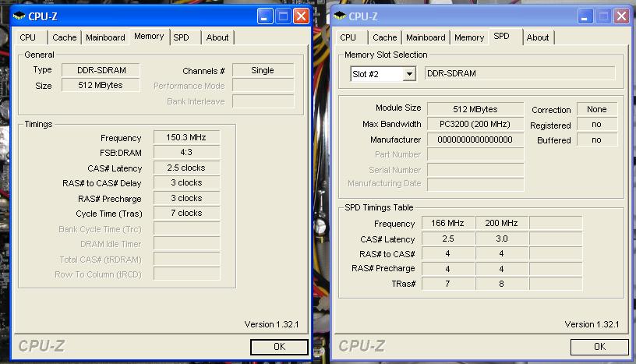The image size is (636, 364).
Task: Click the DDR-SDRAM field beside slot selector
Action: [520, 73]
